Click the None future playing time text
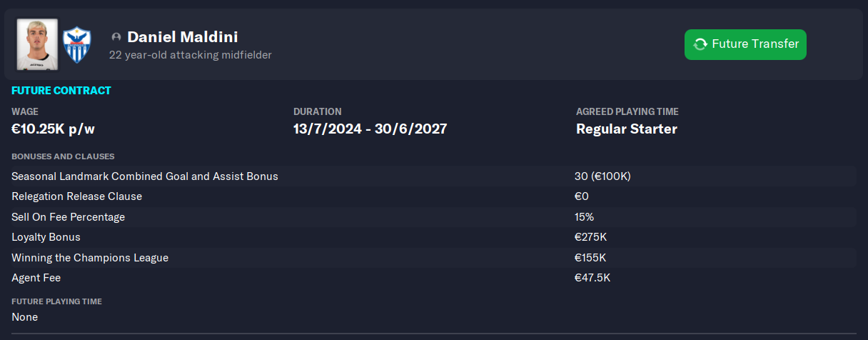This screenshot has width=868, height=340. pyautogui.click(x=25, y=316)
